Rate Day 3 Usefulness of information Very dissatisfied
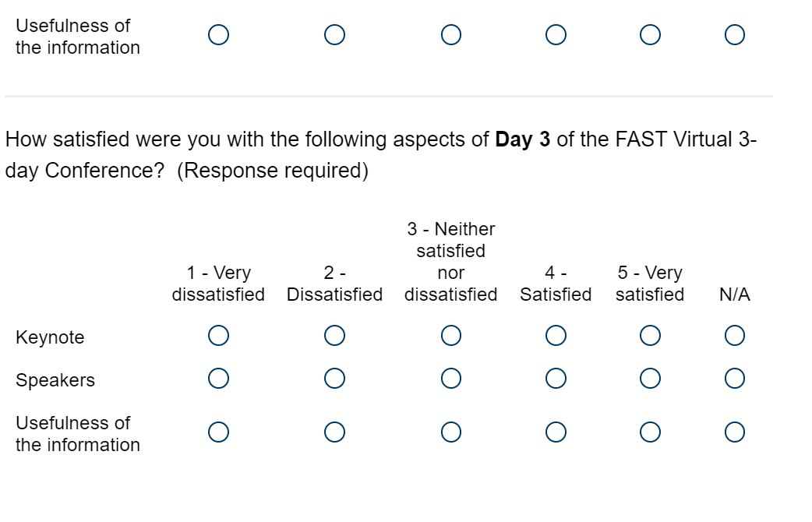This screenshot has height=522, width=812. click(x=218, y=432)
